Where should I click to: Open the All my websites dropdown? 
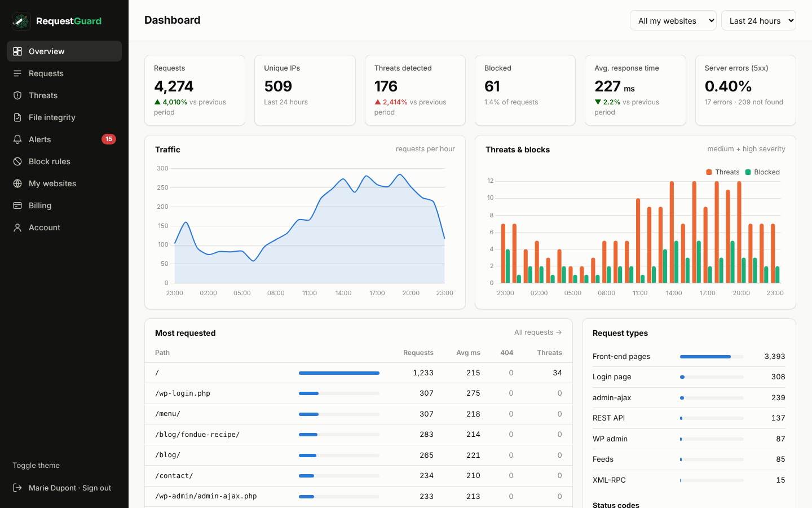pos(673,21)
